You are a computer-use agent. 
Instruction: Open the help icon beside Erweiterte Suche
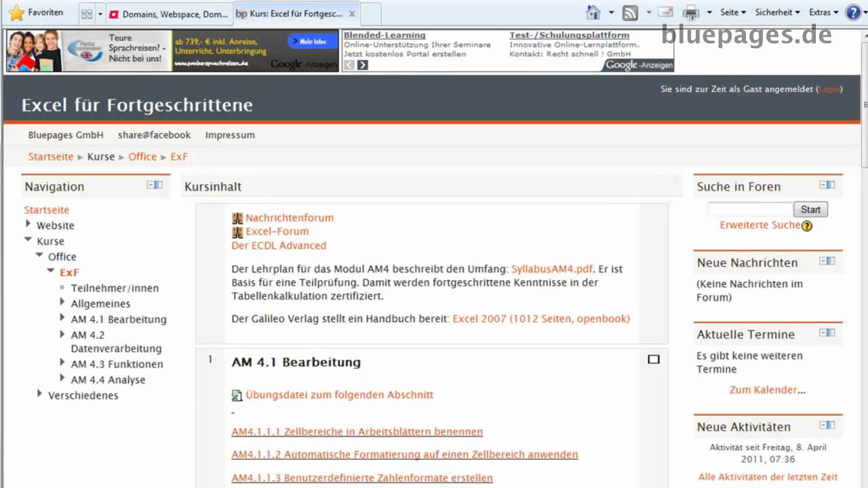806,226
